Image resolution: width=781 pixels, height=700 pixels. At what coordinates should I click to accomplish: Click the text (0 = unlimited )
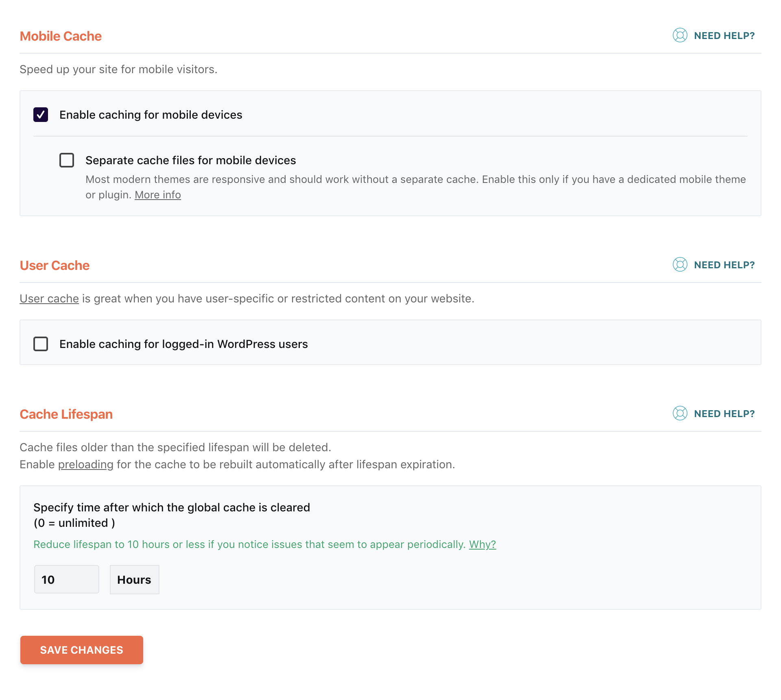coord(74,523)
